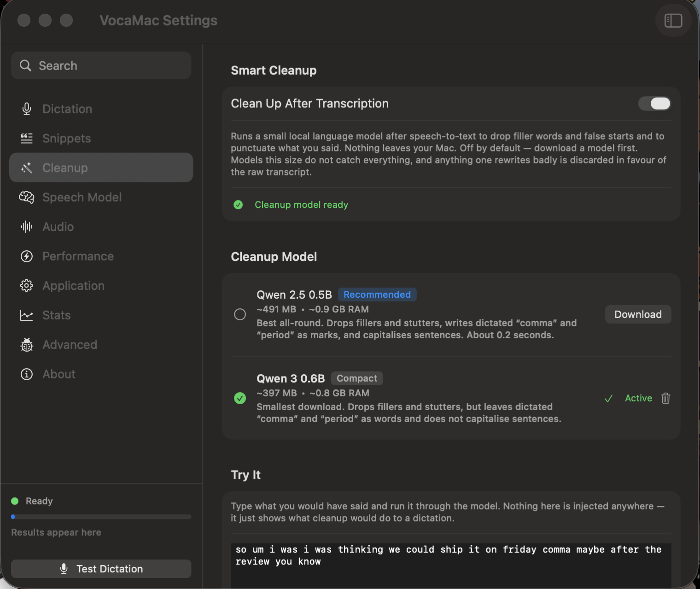Click the Application gear icon
The image size is (700, 589).
click(27, 286)
